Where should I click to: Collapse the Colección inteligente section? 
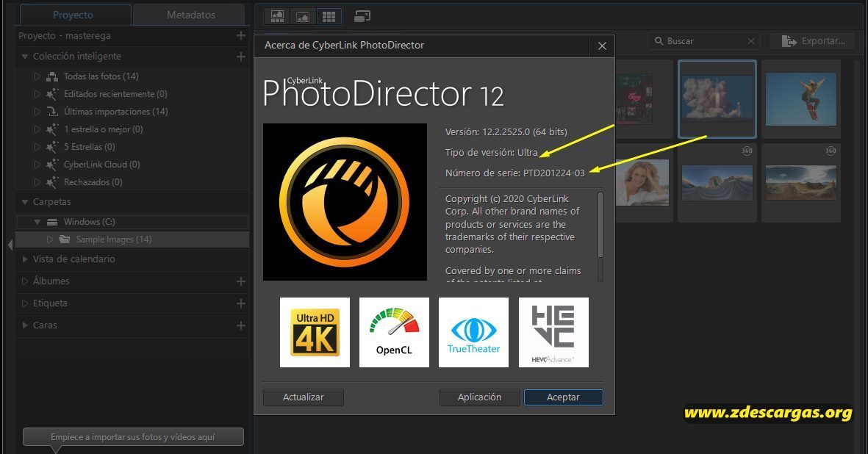25,57
